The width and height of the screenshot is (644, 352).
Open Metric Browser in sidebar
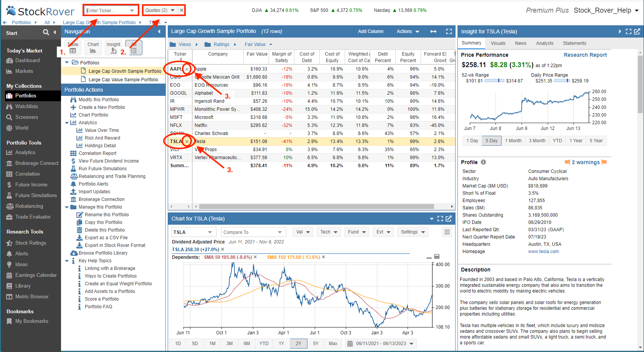32,297
